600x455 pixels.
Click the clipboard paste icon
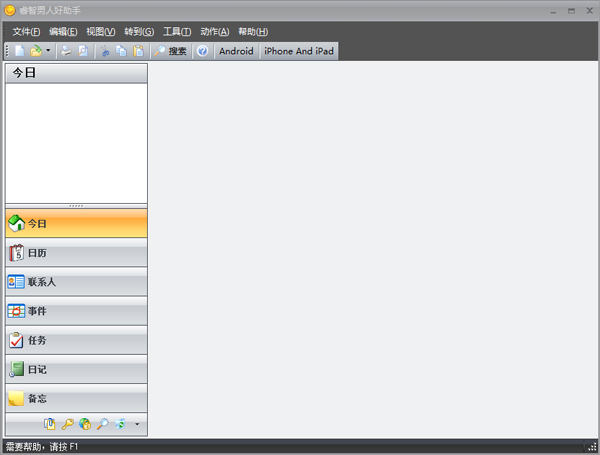tap(138, 51)
